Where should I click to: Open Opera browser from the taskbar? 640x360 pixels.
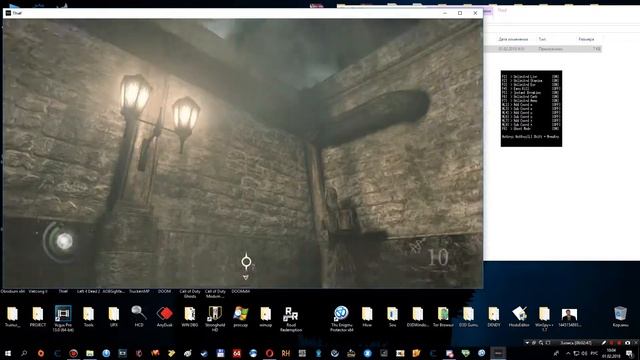tap(269, 353)
